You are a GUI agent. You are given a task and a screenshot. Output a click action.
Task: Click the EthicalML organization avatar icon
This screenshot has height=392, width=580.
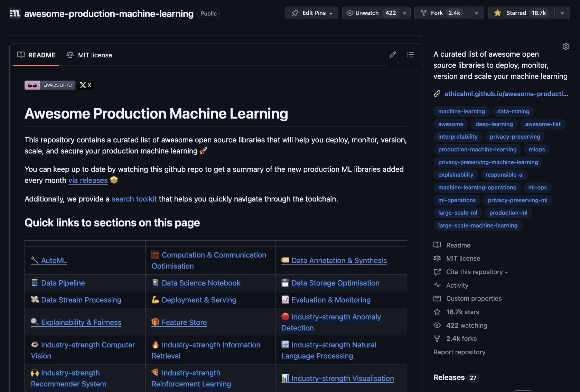15,13
